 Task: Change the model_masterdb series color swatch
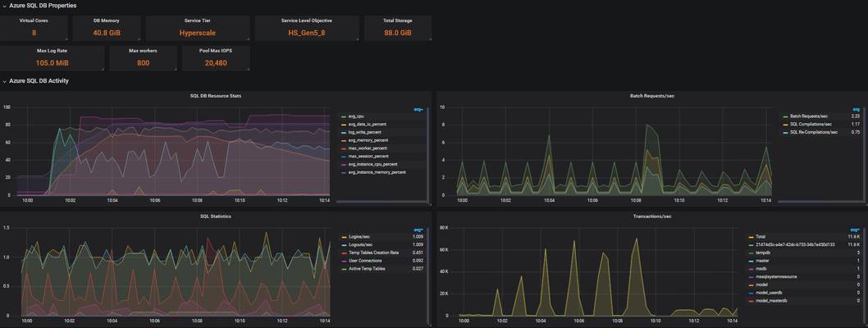point(752,301)
